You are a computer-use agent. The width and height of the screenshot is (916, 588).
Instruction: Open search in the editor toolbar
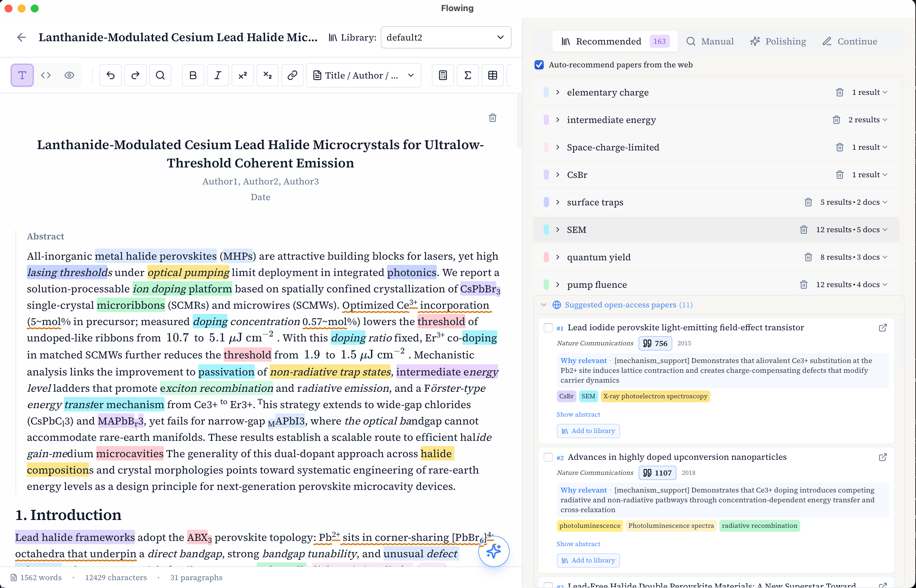(x=160, y=75)
